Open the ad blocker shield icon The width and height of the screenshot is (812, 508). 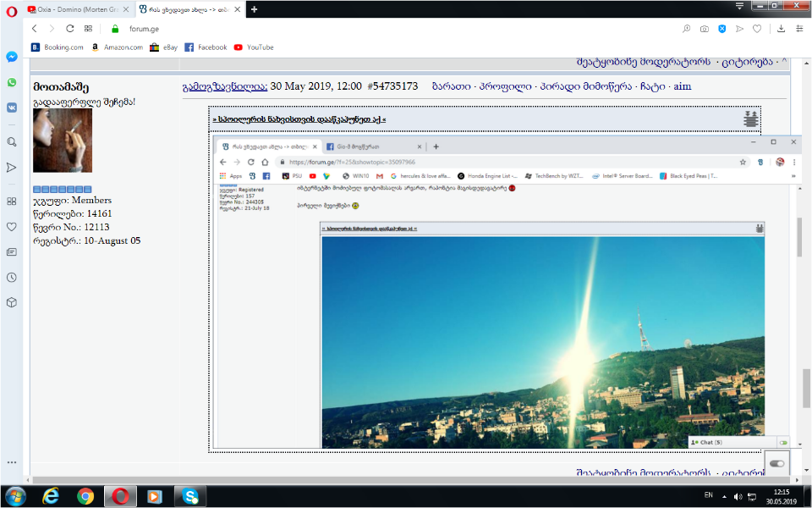coord(721,29)
